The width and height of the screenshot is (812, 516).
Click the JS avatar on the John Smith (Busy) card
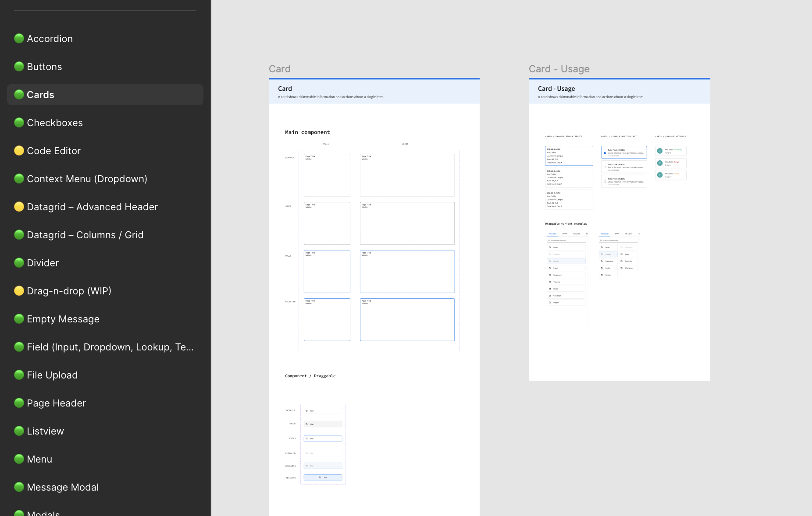pos(660,163)
